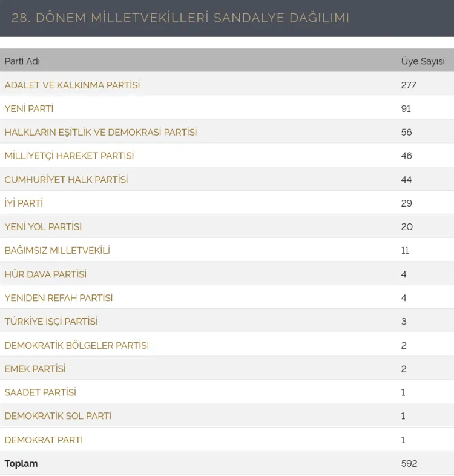
Task: Click the Üye Sayısı column header
Action: pyautogui.click(x=423, y=61)
